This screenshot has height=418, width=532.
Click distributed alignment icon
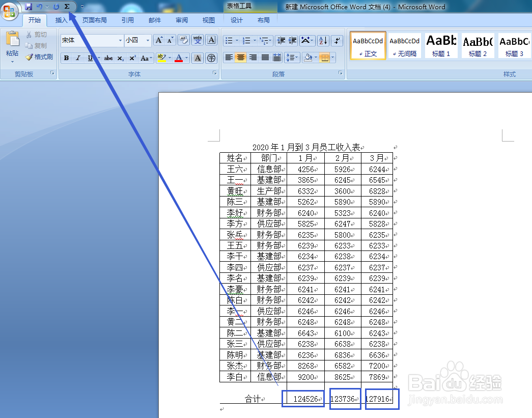click(x=277, y=58)
